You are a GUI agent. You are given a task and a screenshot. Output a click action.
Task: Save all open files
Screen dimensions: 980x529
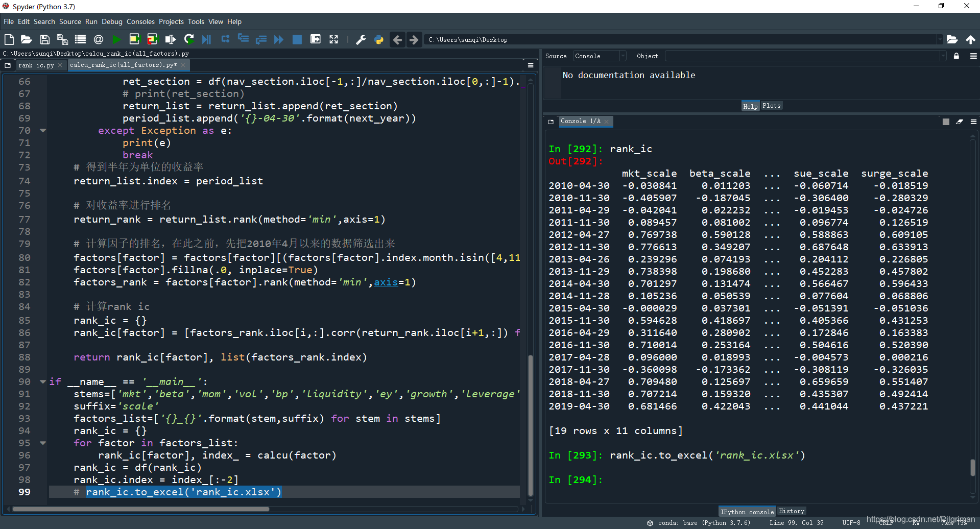coord(62,39)
